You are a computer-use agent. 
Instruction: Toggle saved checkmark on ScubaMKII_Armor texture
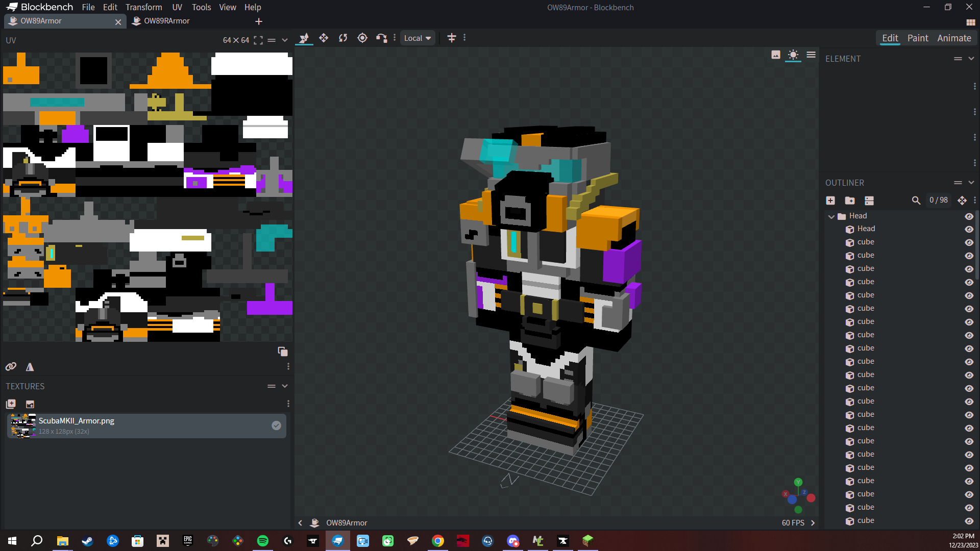coord(276,425)
